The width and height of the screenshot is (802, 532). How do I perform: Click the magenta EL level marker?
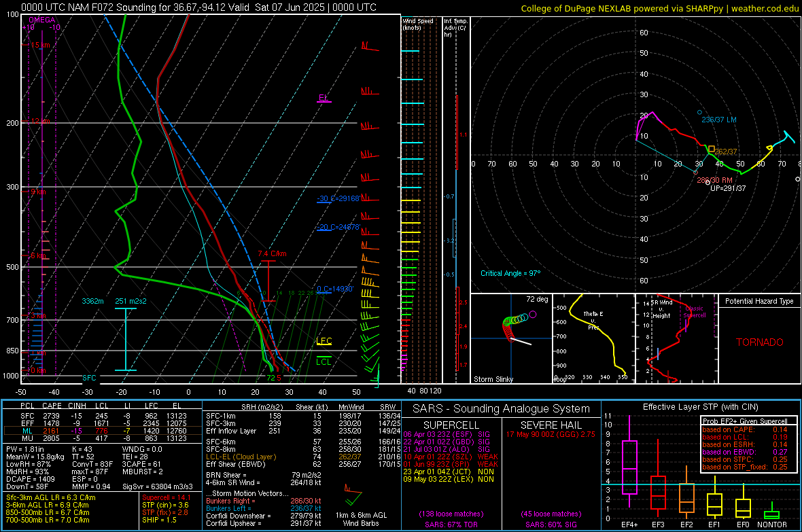click(324, 99)
